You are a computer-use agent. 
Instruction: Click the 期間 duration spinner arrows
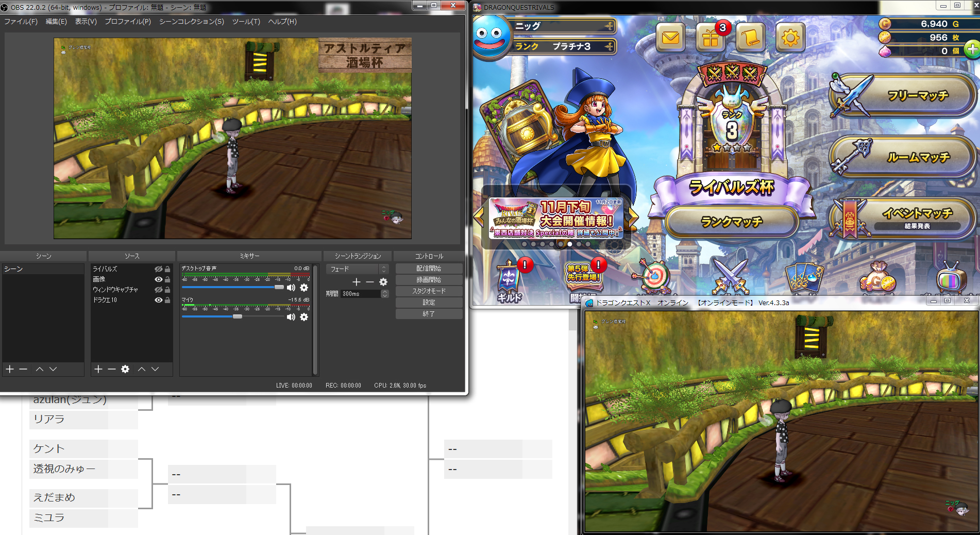click(385, 294)
